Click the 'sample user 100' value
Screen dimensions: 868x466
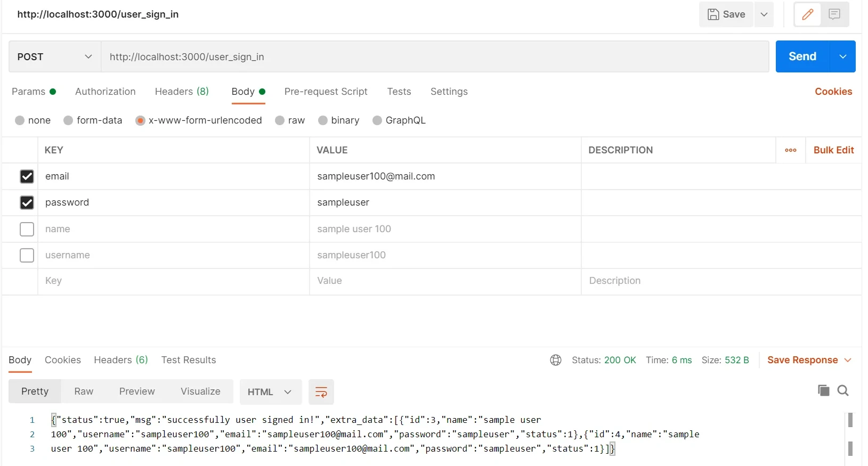[x=354, y=229]
